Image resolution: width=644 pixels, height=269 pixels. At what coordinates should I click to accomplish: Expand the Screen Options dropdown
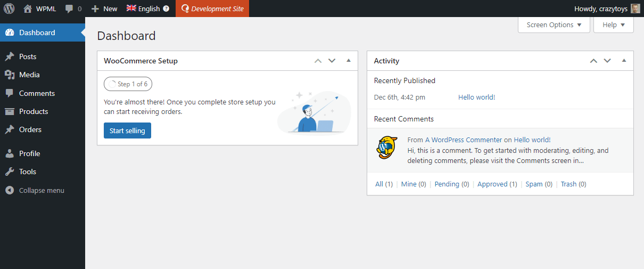click(554, 25)
